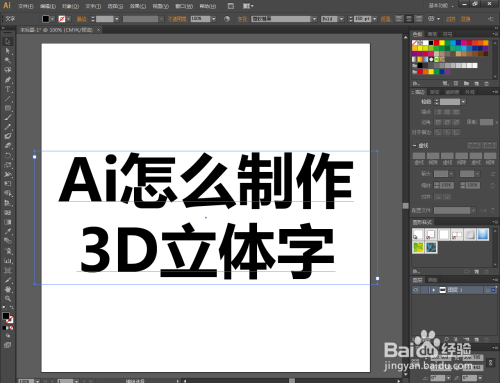Select the Scale tool
The image size is (500, 383).
pos(8,165)
